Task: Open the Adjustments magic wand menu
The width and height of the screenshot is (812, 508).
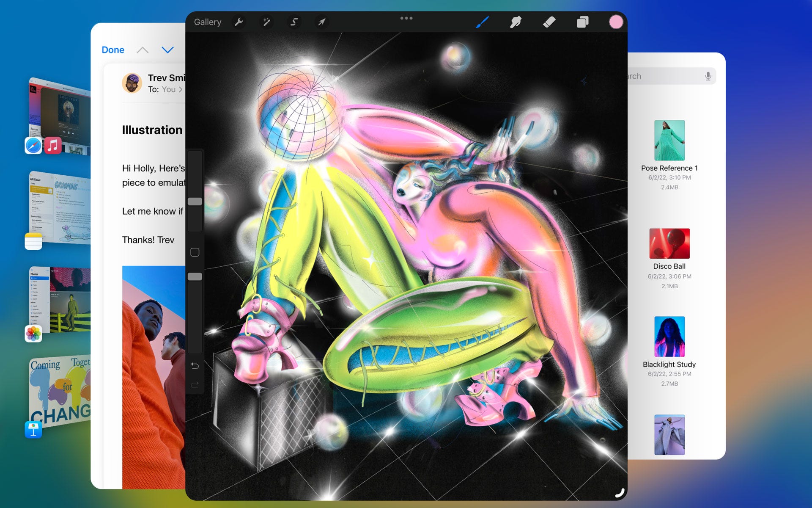Action: [266, 22]
